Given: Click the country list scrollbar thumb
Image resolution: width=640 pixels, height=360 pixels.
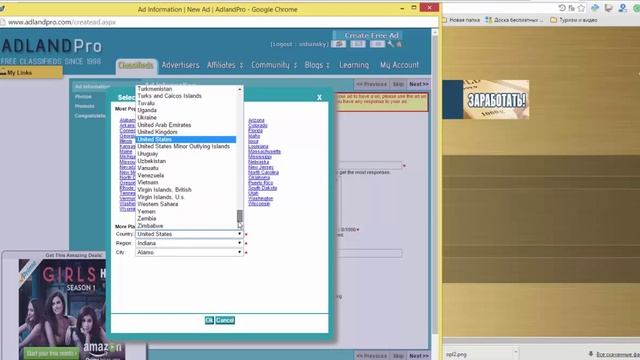Looking at the screenshot, I should (x=240, y=216).
